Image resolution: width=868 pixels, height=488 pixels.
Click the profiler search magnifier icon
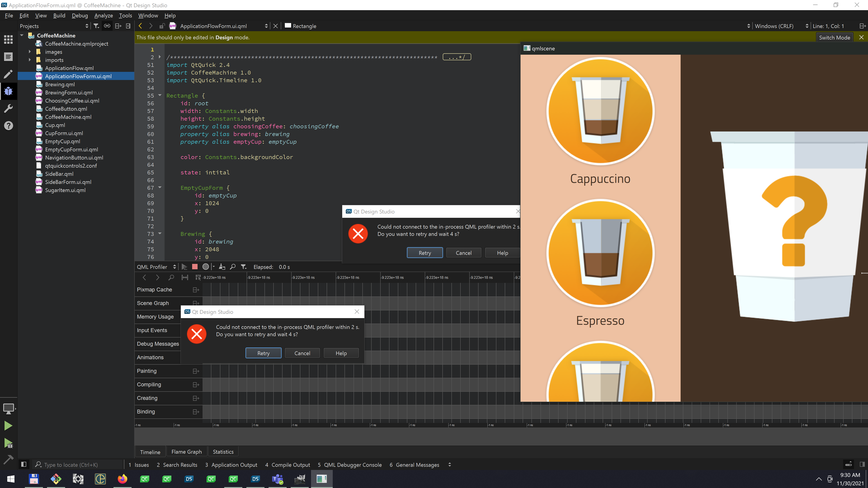(x=233, y=267)
